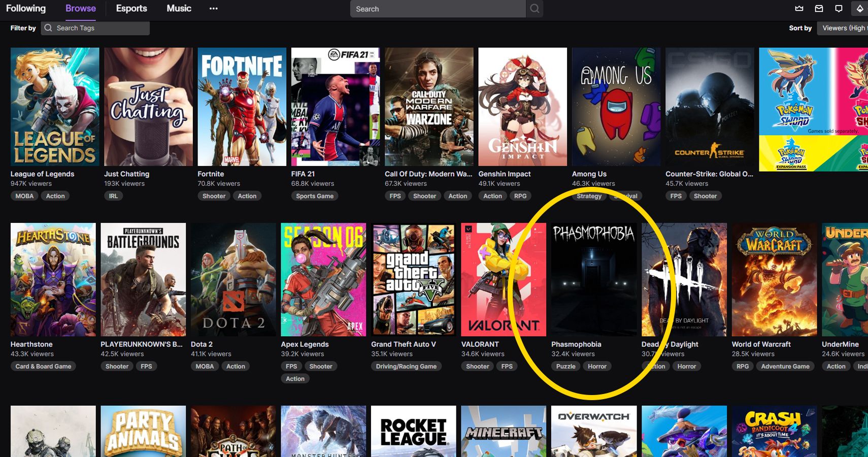Click the Just Chatting title link
Image resolution: width=868 pixels, height=457 pixels.
tap(127, 174)
